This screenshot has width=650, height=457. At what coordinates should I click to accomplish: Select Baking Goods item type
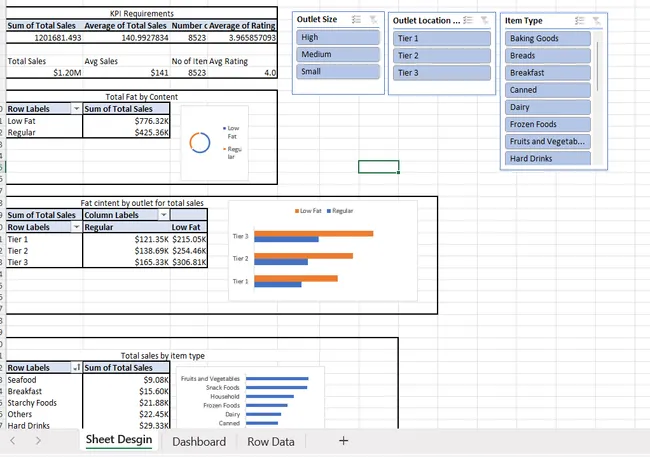tap(548, 39)
